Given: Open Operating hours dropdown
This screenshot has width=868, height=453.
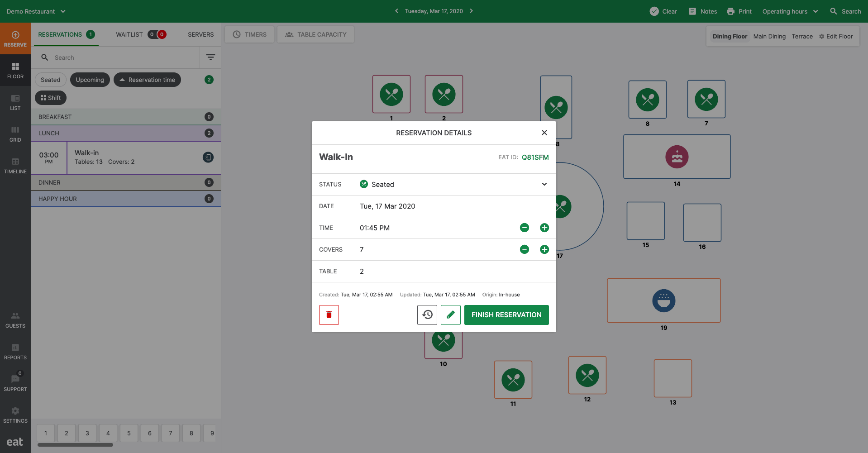Looking at the screenshot, I should click(790, 11).
